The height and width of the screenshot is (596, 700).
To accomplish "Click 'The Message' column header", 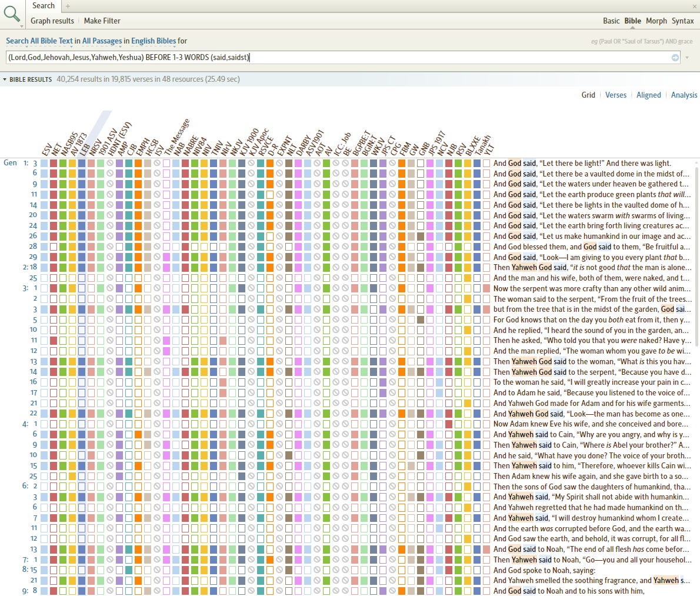I will [177, 137].
